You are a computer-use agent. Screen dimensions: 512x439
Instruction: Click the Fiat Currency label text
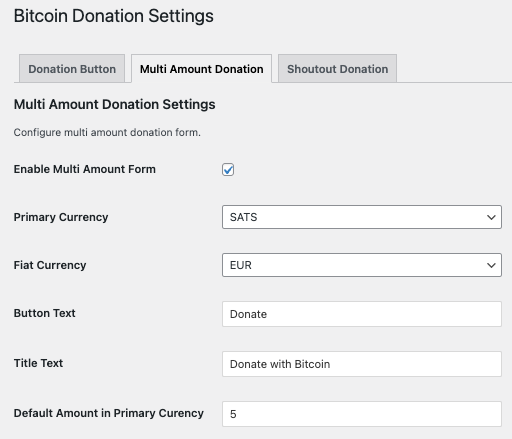click(50, 265)
